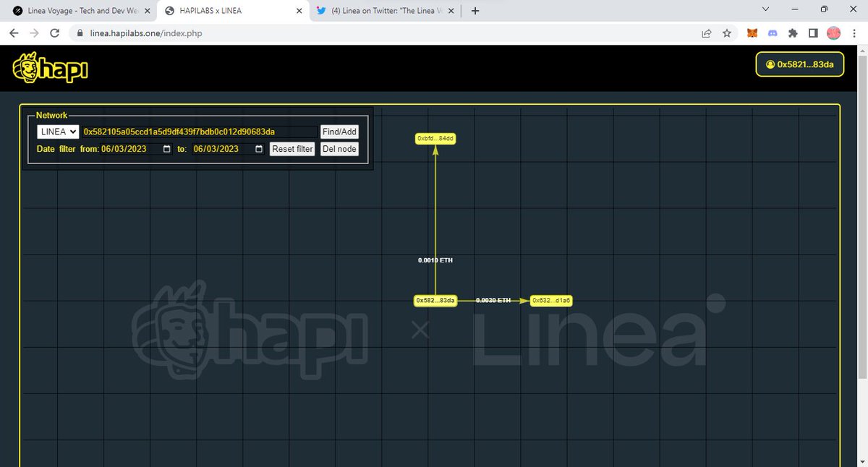
Task: Open the calendar picker for the to date
Action: coord(259,149)
